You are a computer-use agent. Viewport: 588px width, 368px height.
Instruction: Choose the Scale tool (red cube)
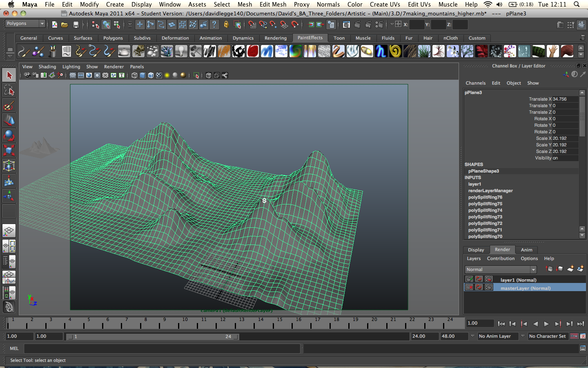(9, 150)
